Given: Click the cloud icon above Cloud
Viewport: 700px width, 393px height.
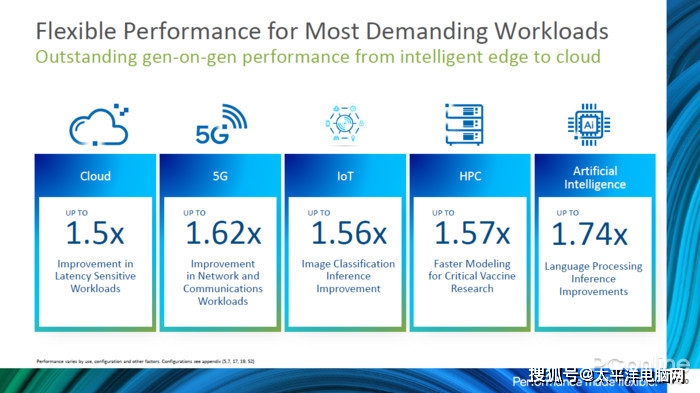Looking at the screenshot, I should 99,125.
